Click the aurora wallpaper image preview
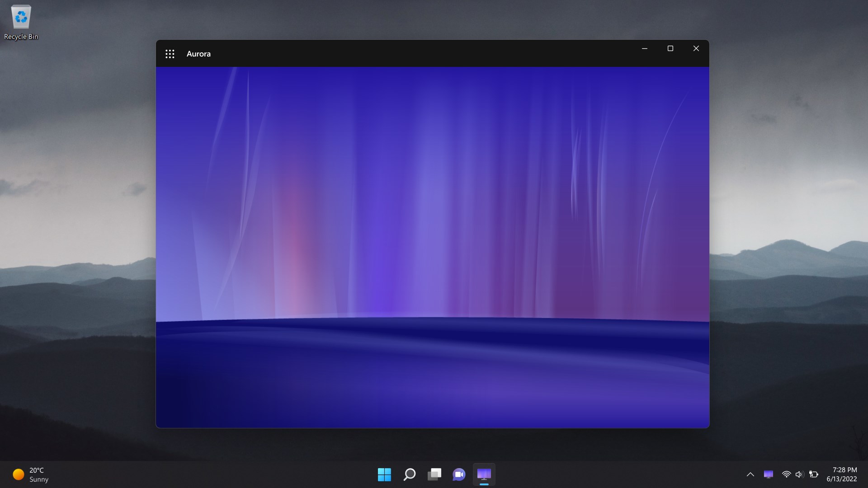The image size is (868, 488). (x=432, y=247)
